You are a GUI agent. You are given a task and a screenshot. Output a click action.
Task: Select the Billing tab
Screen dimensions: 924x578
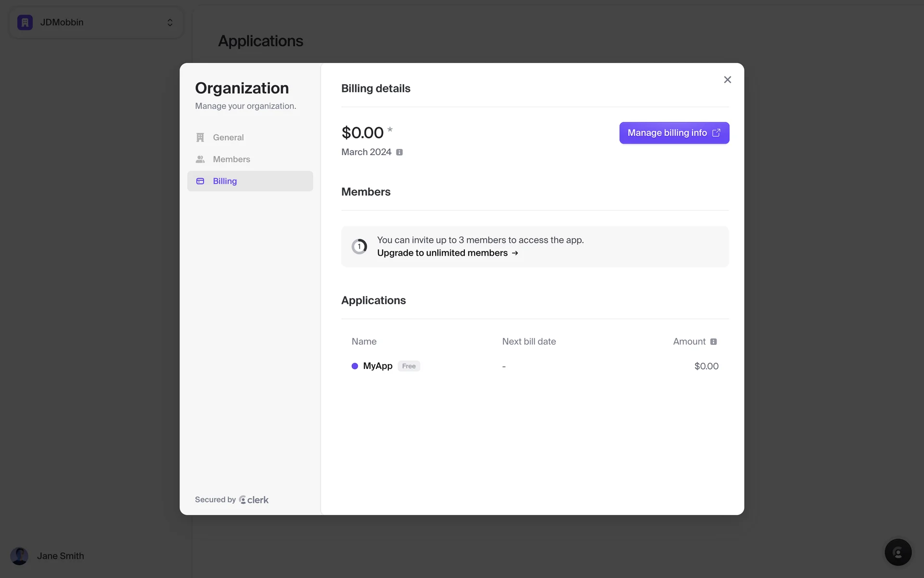point(225,181)
